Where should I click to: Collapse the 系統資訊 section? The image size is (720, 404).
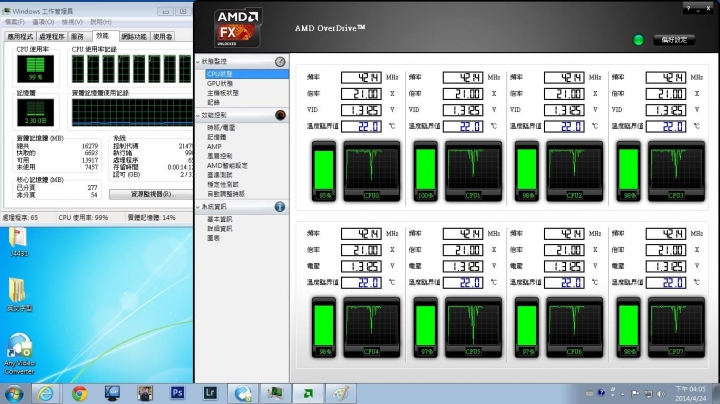click(198, 207)
